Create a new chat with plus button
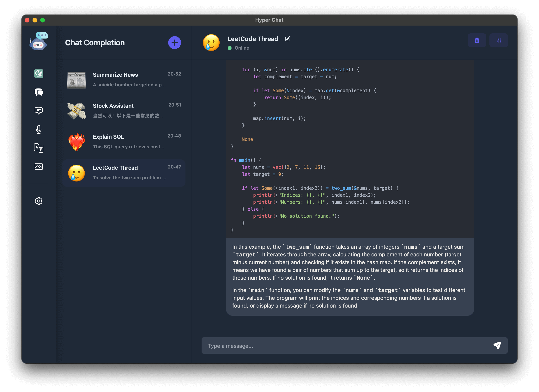539x392 pixels. point(174,43)
